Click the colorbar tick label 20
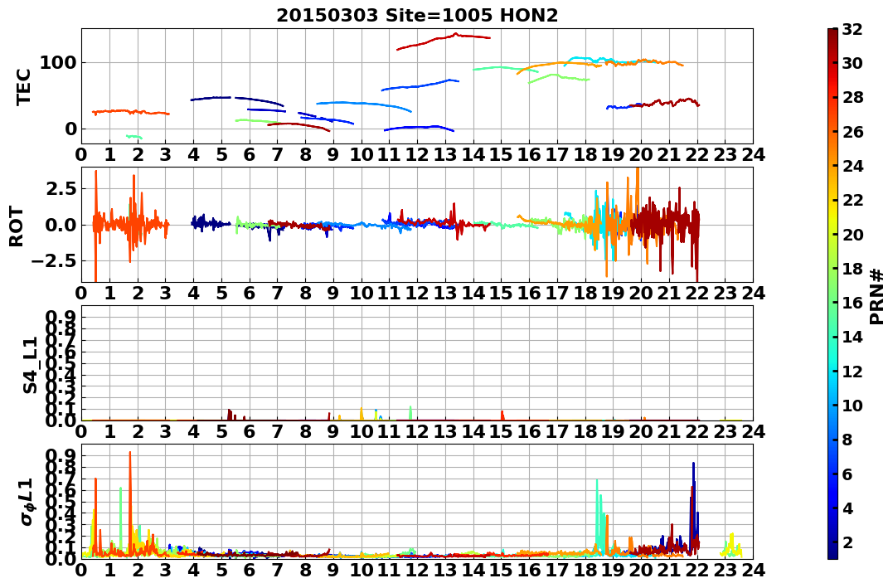 pos(852,234)
